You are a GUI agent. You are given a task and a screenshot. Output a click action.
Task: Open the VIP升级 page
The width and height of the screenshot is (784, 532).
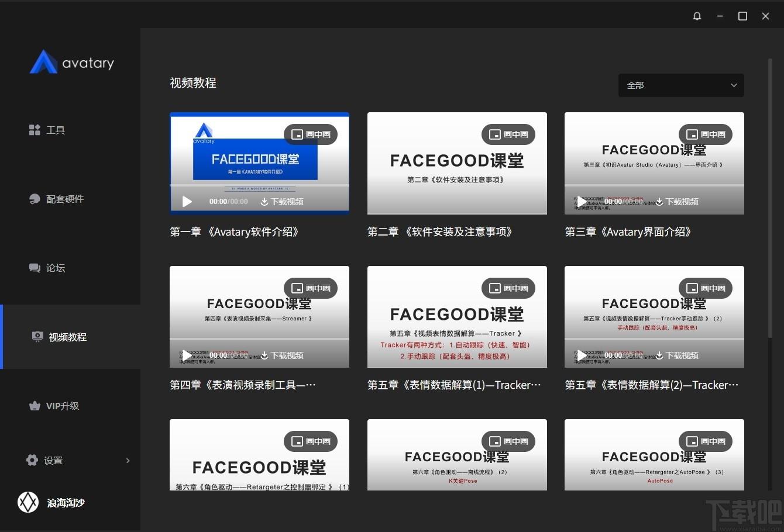(x=54, y=406)
